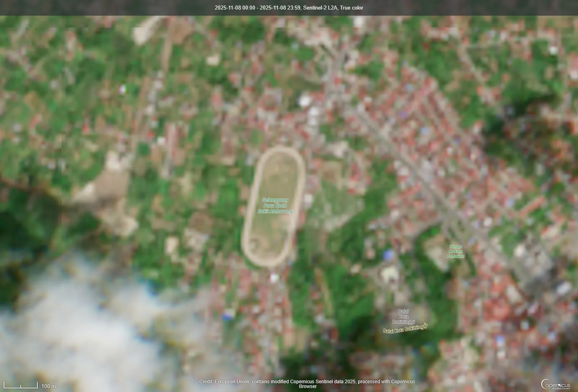Image resolution: width=578 pixels, height=392 pixels.
Task: Click the pale bare patch at top left
Action: [143, 33]
